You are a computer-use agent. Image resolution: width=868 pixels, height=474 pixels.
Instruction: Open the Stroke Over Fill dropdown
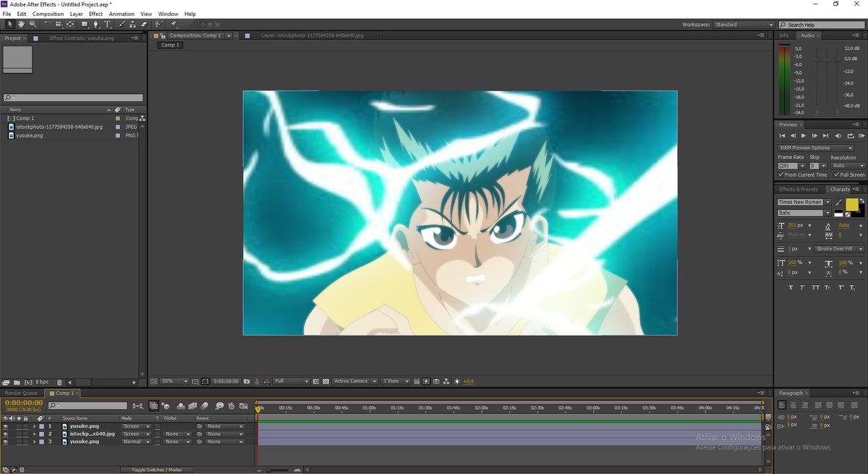[839, 248]
